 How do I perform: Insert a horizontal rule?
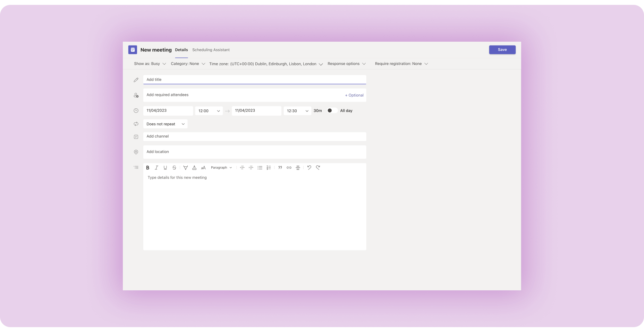pos(298,168)
